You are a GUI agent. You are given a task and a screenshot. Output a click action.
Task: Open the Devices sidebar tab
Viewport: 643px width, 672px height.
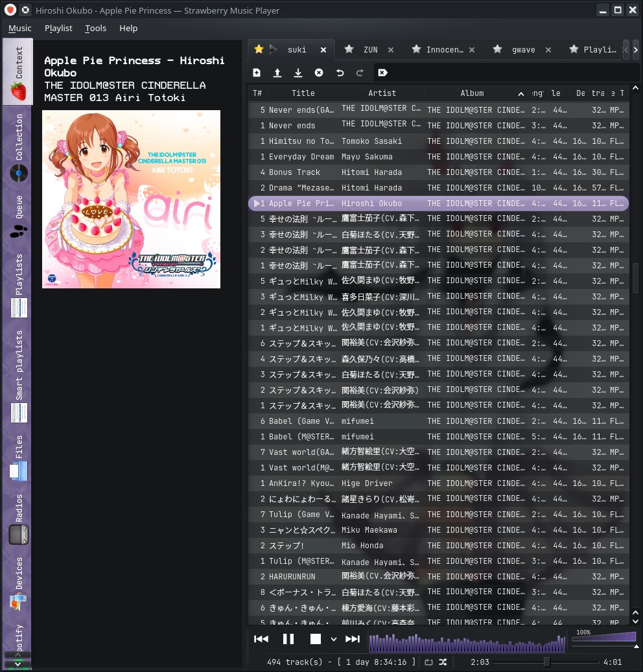point(18,583)
